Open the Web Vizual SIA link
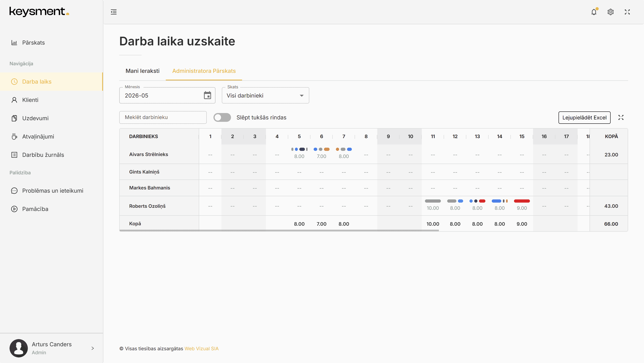The width and height of the screenshot is (644, 363). 202,348
